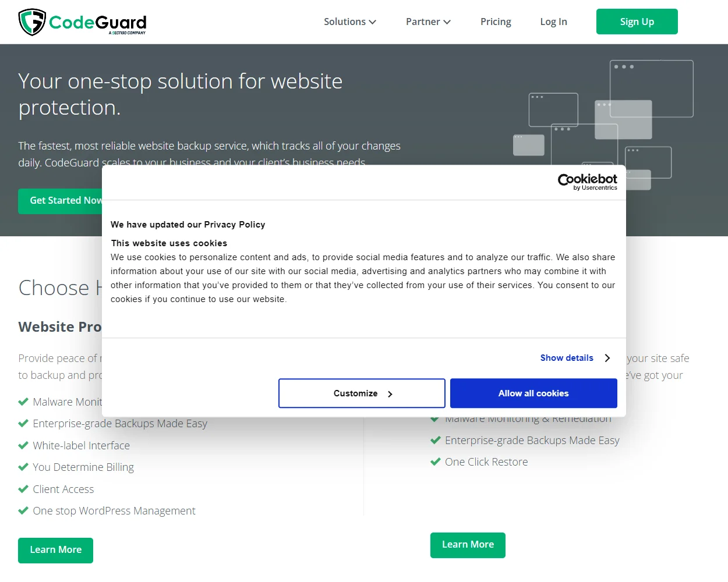Click Learn More under Website Pro list

tap(55, 550)
